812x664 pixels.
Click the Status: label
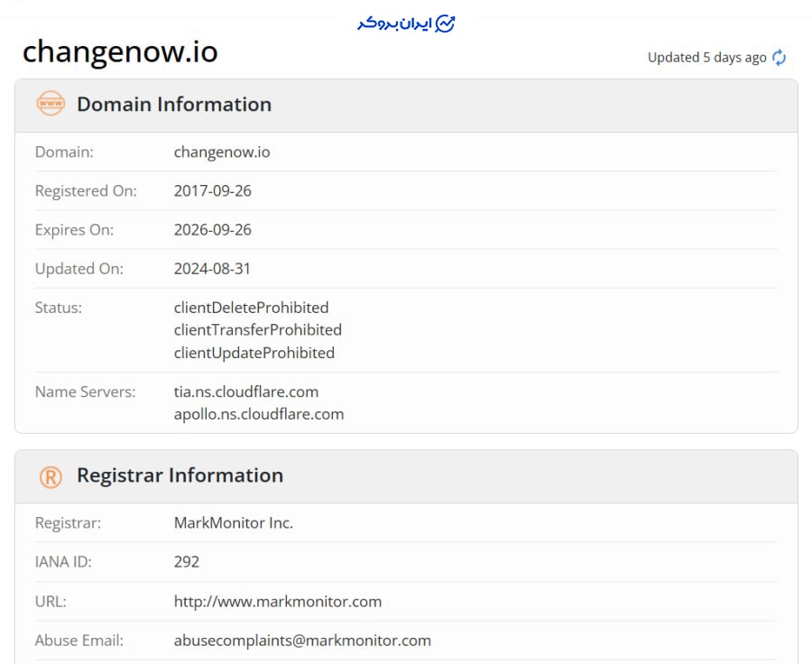click(59, 308)
